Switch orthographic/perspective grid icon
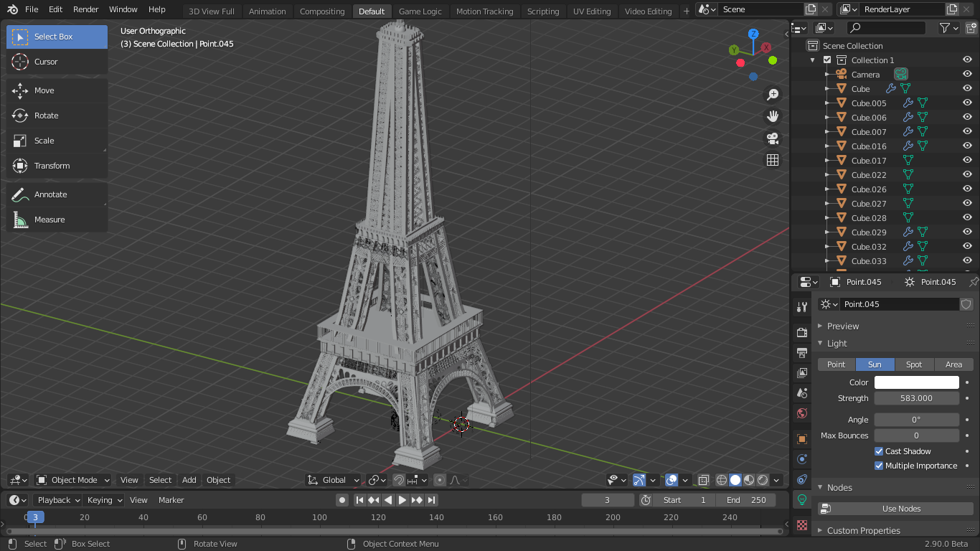This screenshot has width=980, height=551. [x=773, y=160]
